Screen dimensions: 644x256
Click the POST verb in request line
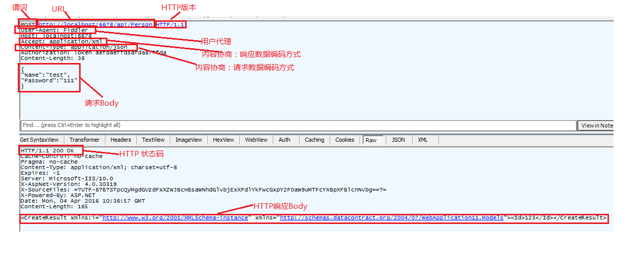tap(28, 24)
